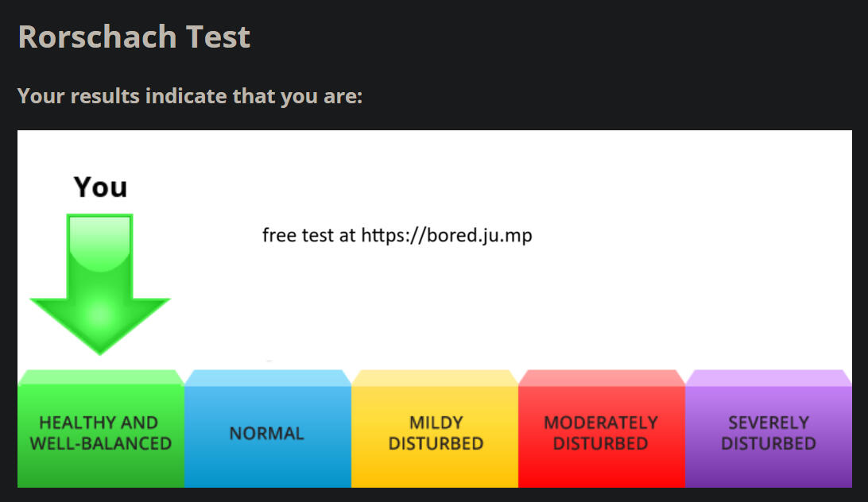Click the light green top edge of Healthy block
This screenshot has height=502, width=868.
pyautogui.click(x=100, y=377)
